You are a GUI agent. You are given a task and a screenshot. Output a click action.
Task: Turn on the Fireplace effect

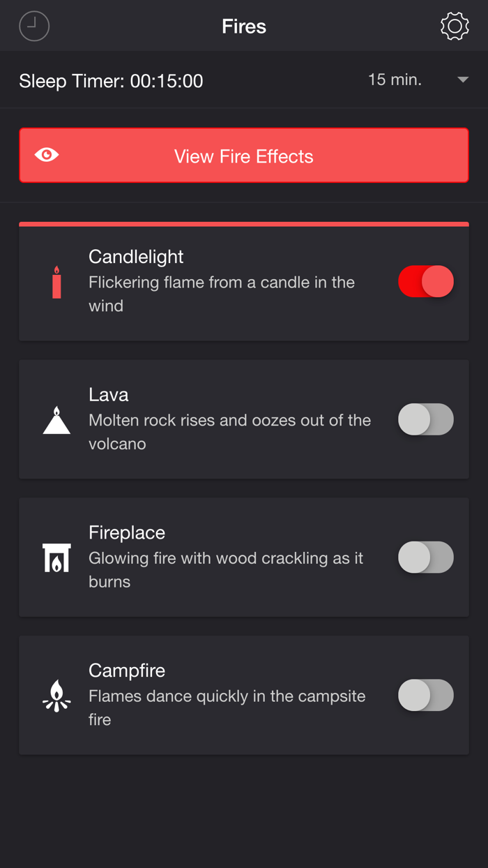click(x=425, y=557)
